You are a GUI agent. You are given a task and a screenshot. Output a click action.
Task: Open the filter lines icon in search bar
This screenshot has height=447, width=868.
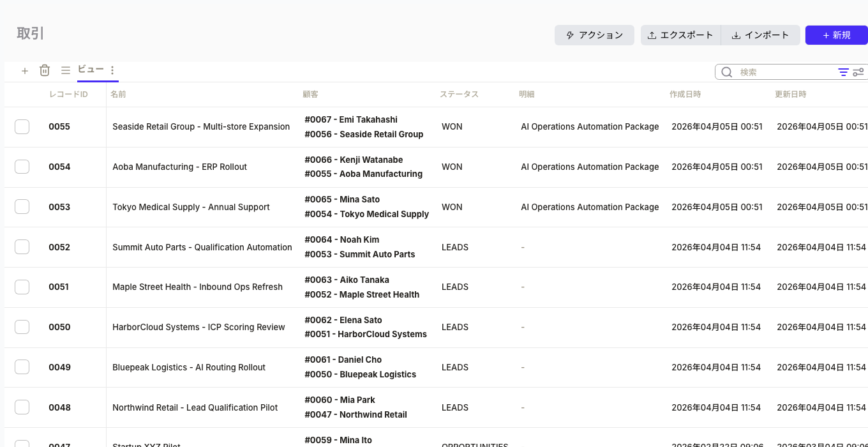pos(843,72)
